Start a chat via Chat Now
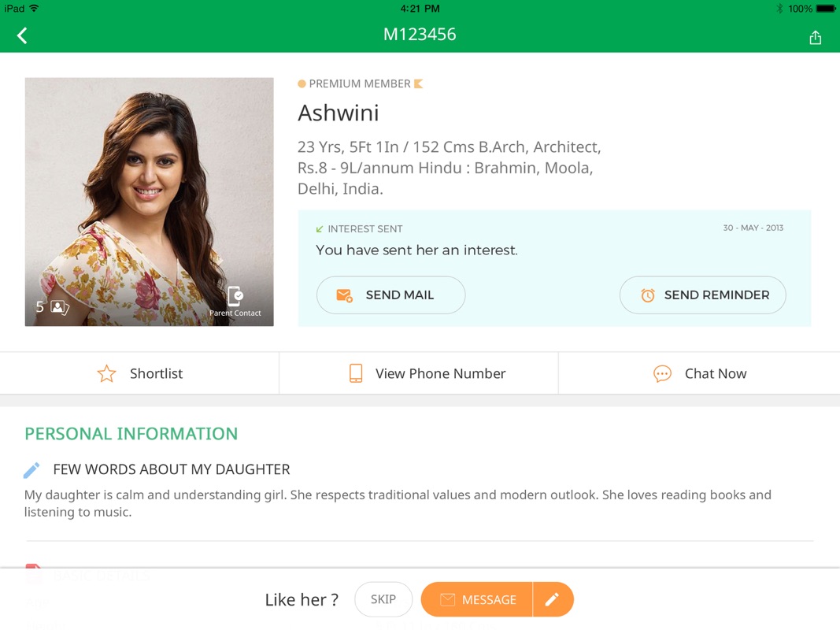This screenshot has width=840, height=630. [699, 373]
